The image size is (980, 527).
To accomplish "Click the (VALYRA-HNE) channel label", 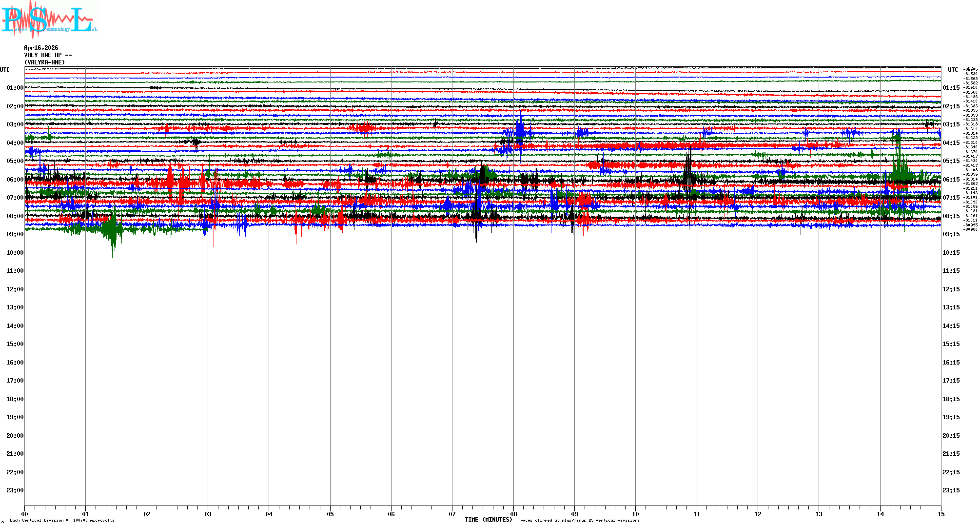I will point(44,62).
